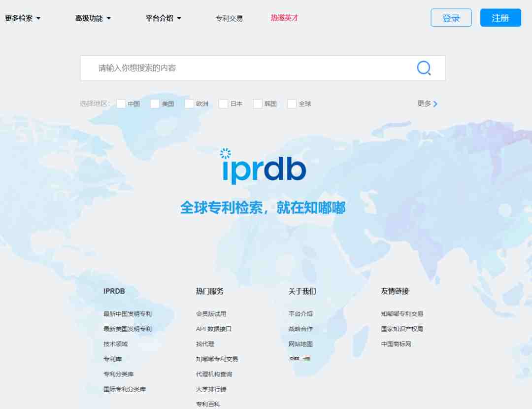This screenshot has width=532, height=409.
Task: Open 技术领域 footer link
Action: point(115,344)
